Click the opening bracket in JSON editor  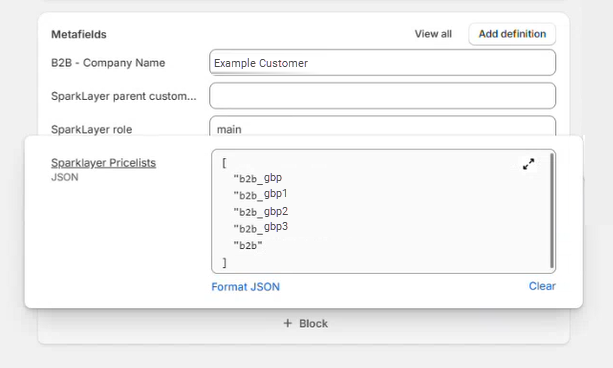click(x=224, y=163)
